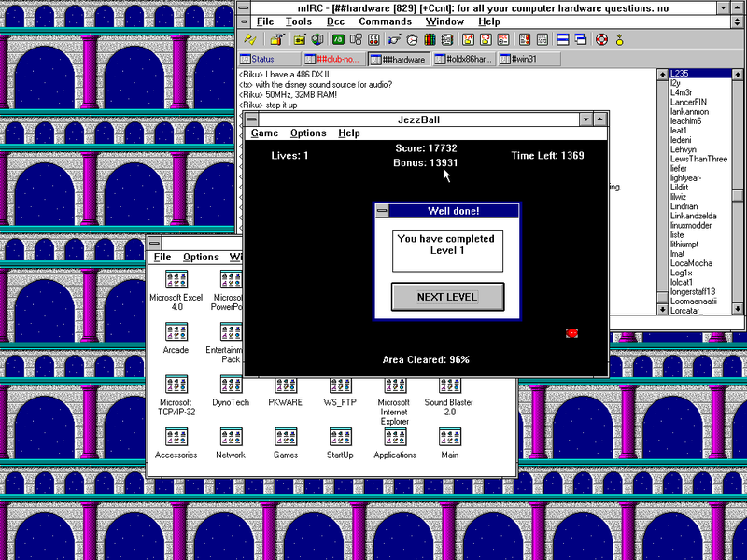Image resolution: width=747 pixels, height=560 pixels.
Task: Open the DCC Options toolbar icon
Action: pyautogui.click(x=503, y=40)
